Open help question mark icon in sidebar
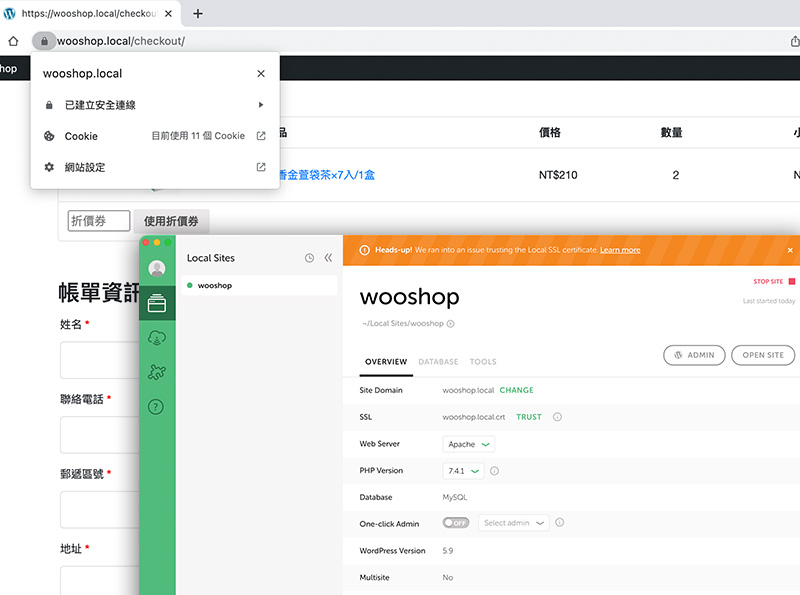Image resolution: width=800 pixels, height=595 pixels. click(156, 407)
